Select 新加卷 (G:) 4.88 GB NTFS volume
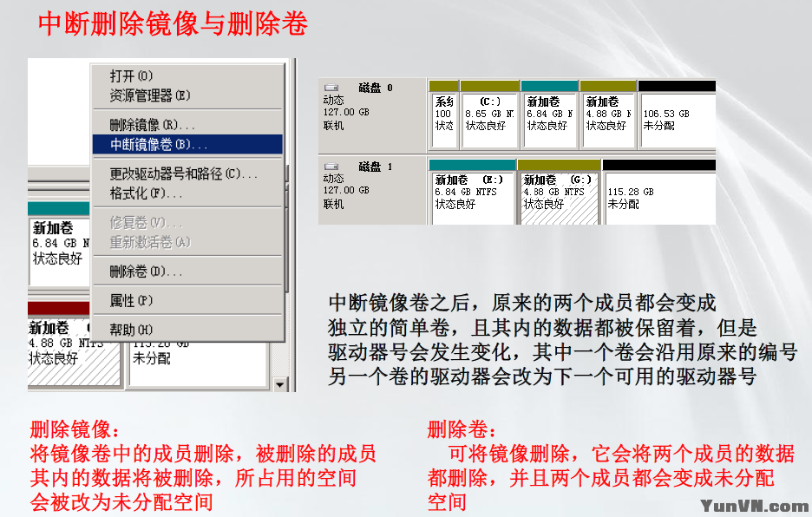This screenshot has height=517, width=812. pyautogui.click(x=560, y=198)
